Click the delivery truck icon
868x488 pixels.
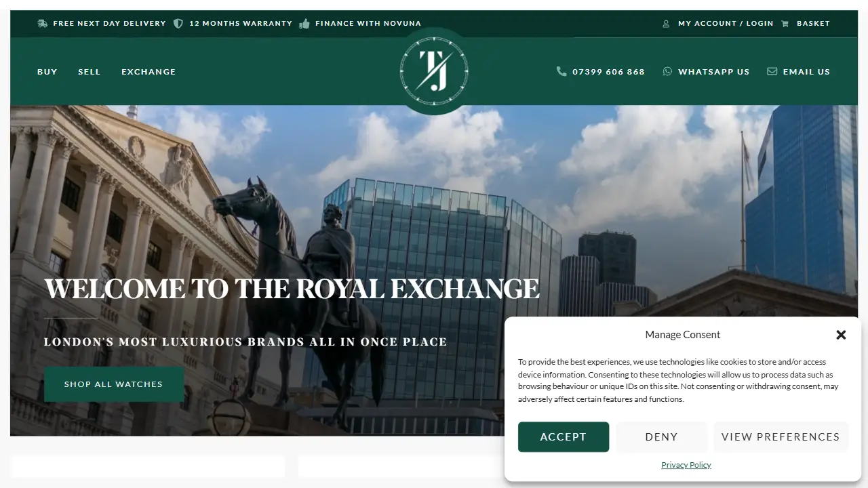point(43,23)
